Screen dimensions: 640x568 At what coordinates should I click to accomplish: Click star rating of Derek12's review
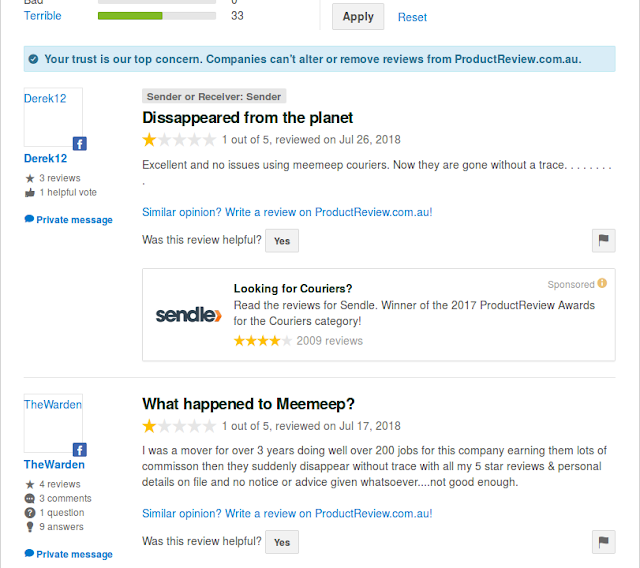[x=179, y=140]
